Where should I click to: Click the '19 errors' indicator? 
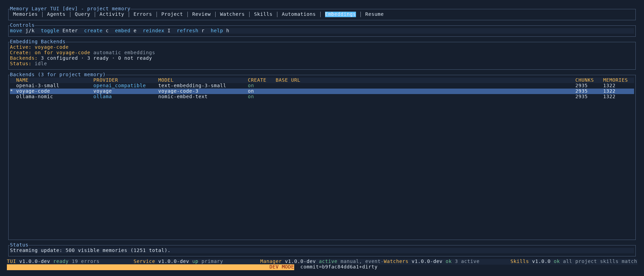[x=85, y=261]
